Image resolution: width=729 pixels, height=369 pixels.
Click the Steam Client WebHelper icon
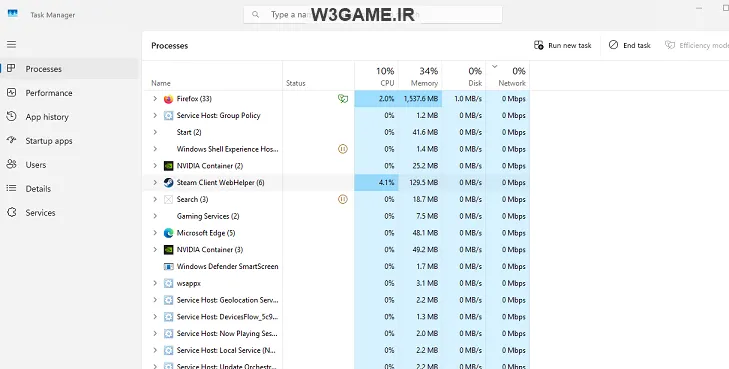(x=168, y=183)
